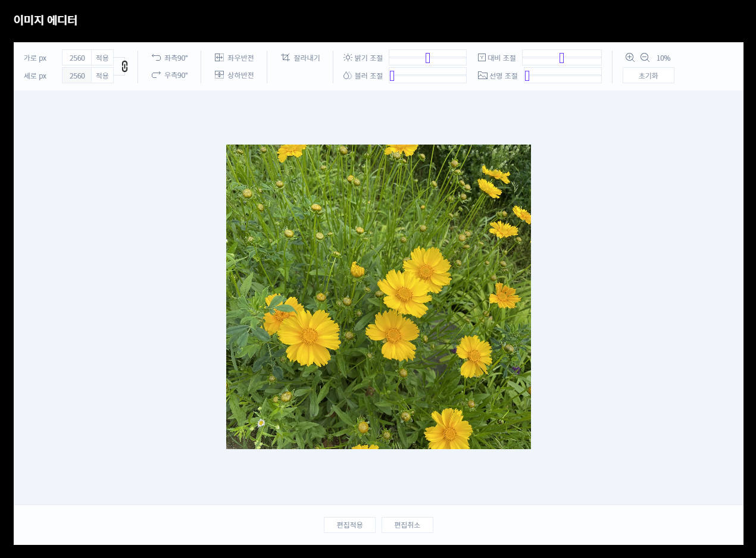Click the flower photo on the canvas
756x558 pixels.
[x=379, y=297]
